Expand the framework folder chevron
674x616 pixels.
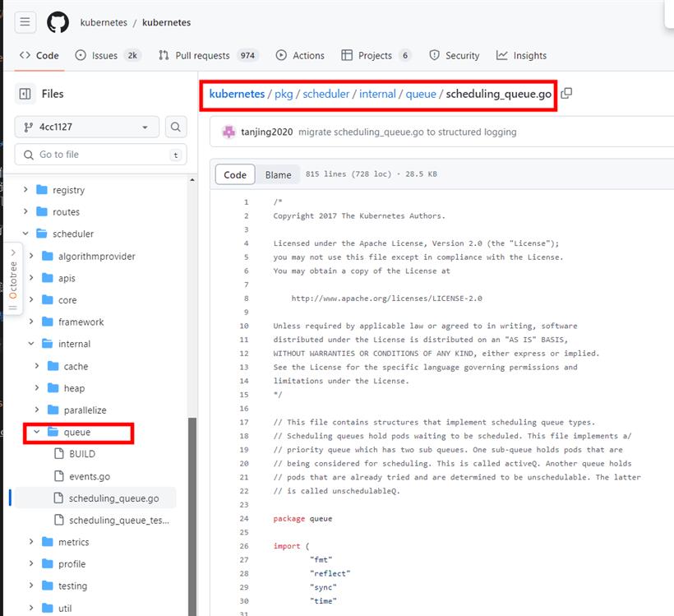[31, 322]
